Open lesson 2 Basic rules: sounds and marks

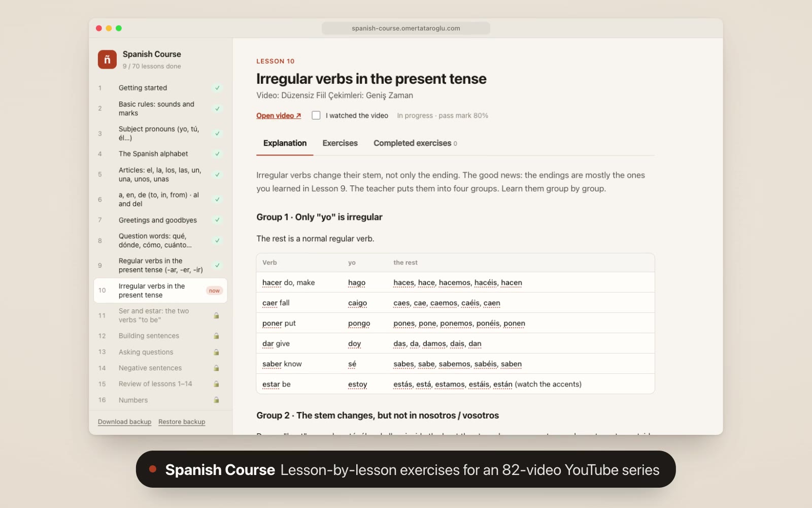click(160, 109)
